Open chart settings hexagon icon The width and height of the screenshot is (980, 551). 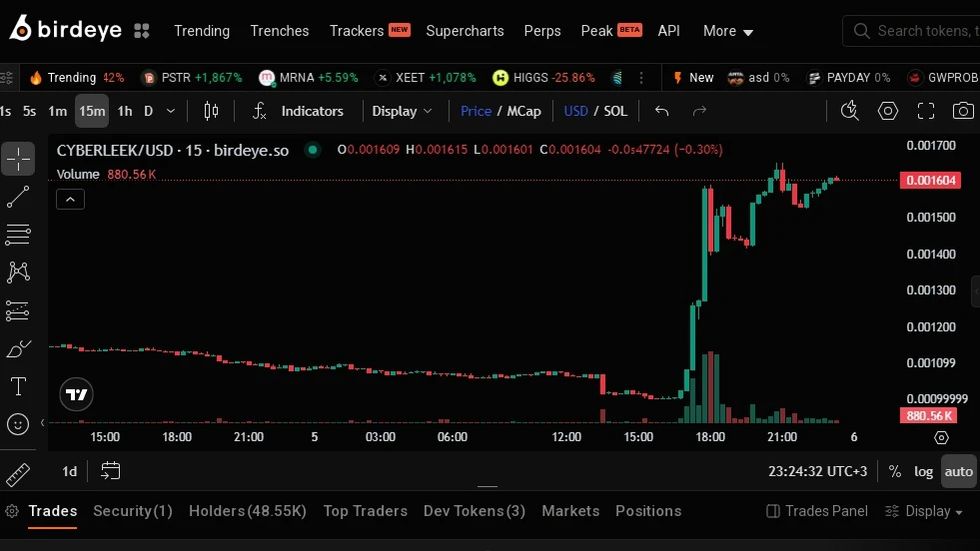coord(888,111)
